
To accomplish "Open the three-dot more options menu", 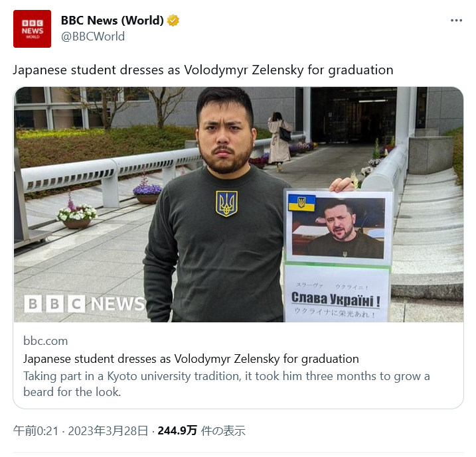I will 456,21.
